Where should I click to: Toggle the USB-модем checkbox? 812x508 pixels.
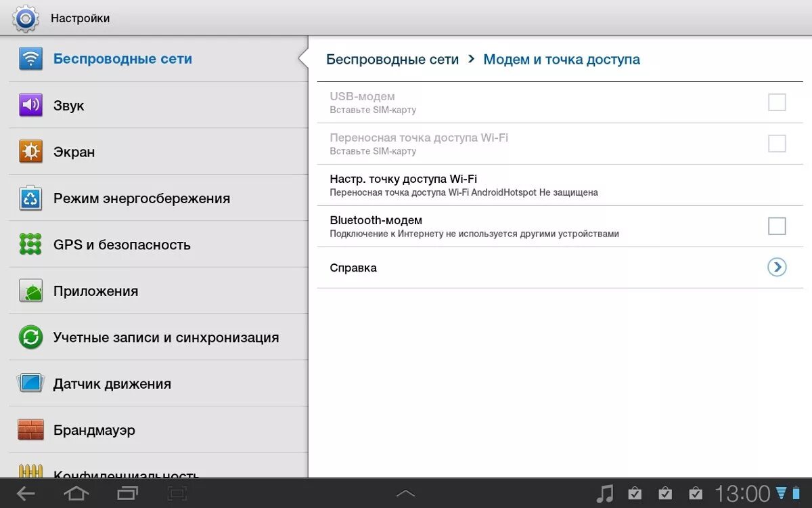[776, 102]
